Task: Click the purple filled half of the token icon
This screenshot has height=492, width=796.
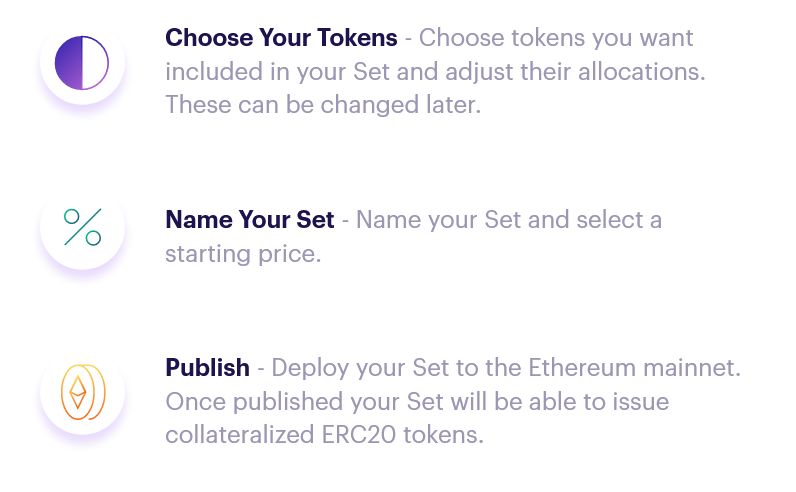Action: (x=69, y=63)
